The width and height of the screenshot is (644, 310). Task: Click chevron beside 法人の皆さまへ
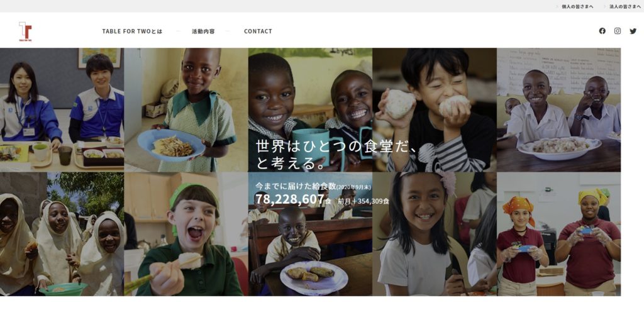605,6
